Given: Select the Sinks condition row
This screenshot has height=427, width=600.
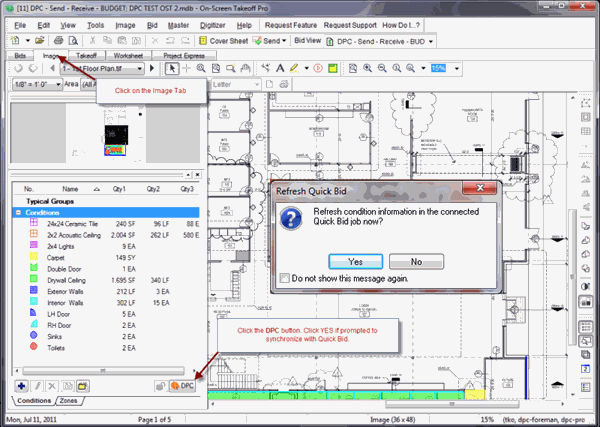Looking at the screenshot, I should point(106,337).
